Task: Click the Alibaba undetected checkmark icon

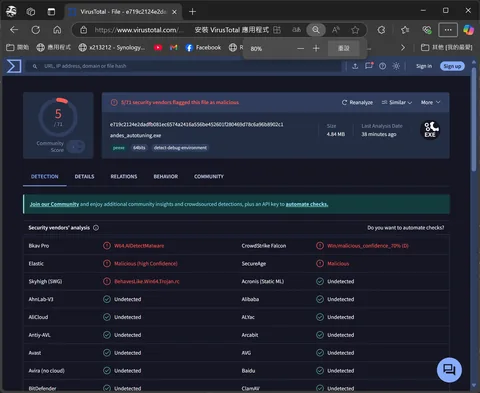Action: 320,299
